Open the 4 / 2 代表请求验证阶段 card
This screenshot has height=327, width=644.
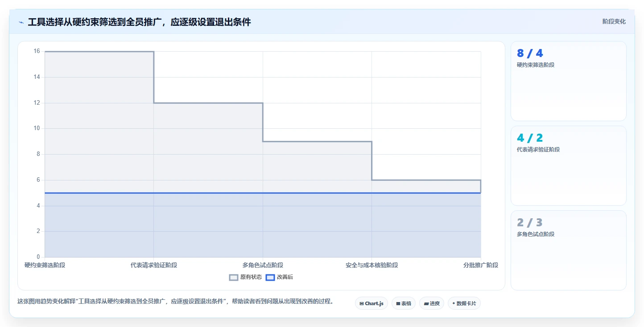tap(568, 166)
